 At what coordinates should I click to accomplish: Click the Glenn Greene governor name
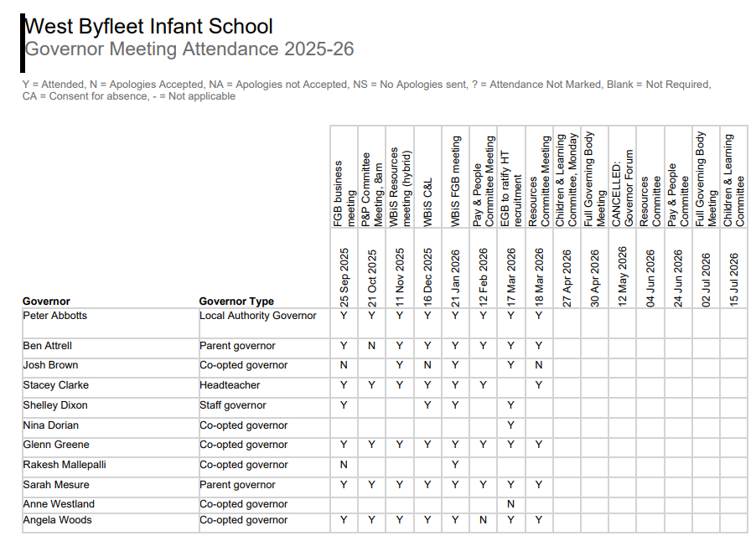coord(55,445)
